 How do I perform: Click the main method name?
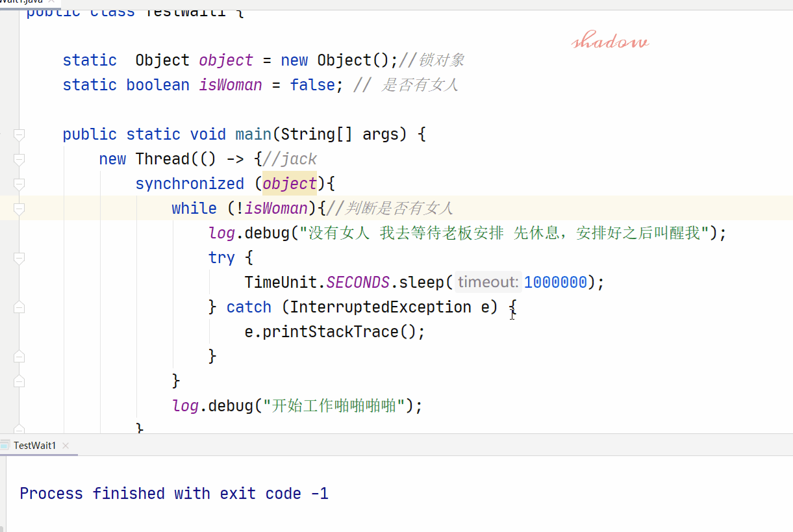pos(253,134)
